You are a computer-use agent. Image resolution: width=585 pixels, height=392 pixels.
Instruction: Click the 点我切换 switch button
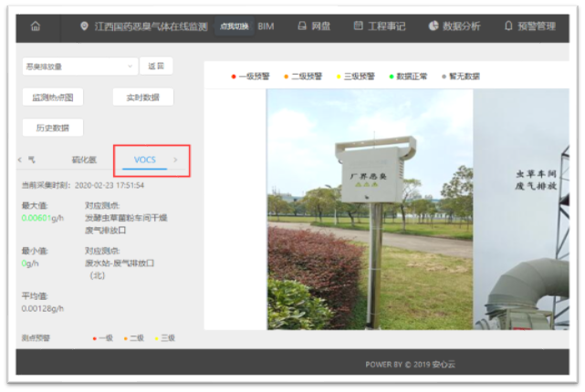pos(235,26)
